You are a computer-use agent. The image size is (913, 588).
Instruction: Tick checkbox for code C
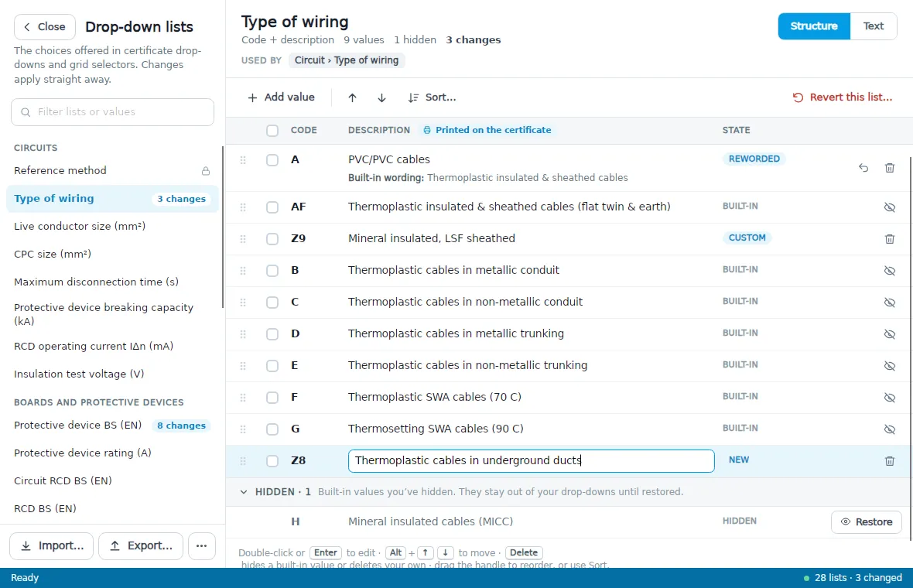pyautogui.click(x=272, y=303)
